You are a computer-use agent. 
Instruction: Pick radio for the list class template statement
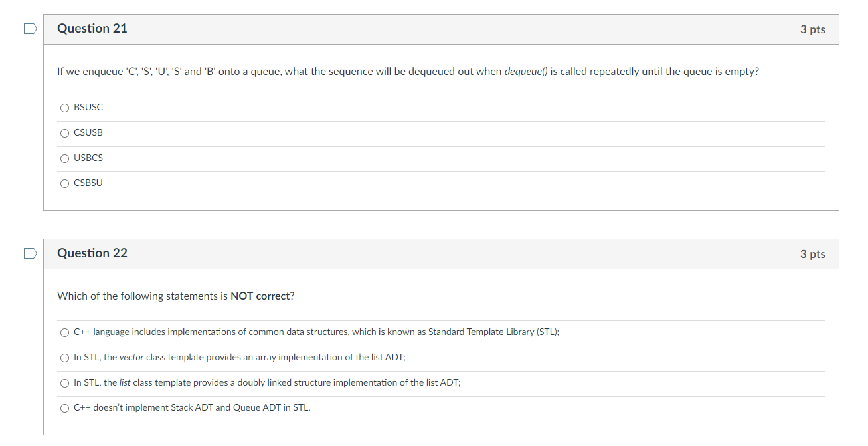(x=64, y=383)
